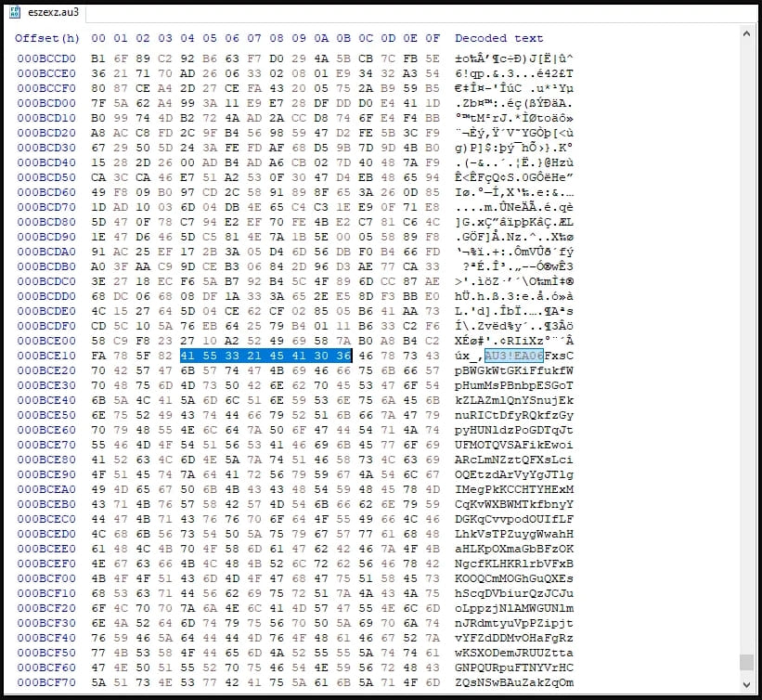Viewport: 762px width, 700px height.
Task: Click decoded text pHumMsPBnbpESGoT
Action: tap(514, 385)
